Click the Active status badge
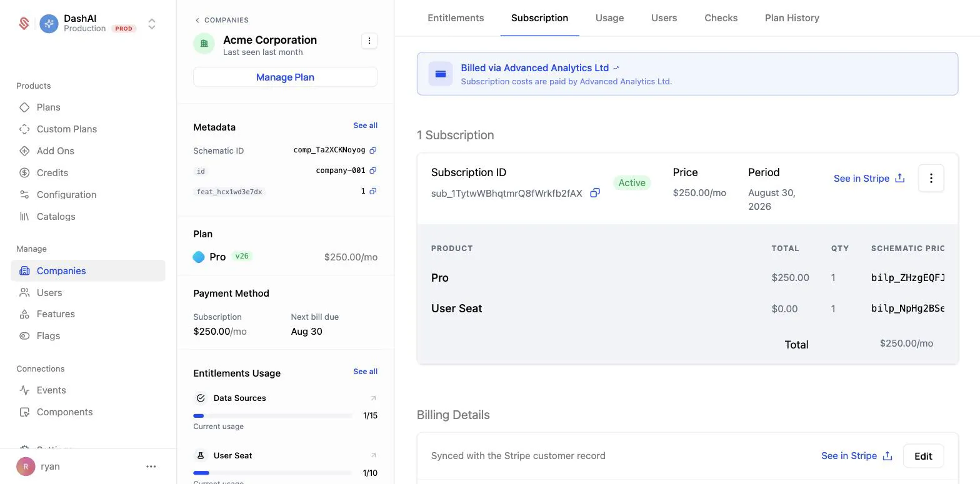Viewport: 980px width, 484px height. (x=632, y=183)
